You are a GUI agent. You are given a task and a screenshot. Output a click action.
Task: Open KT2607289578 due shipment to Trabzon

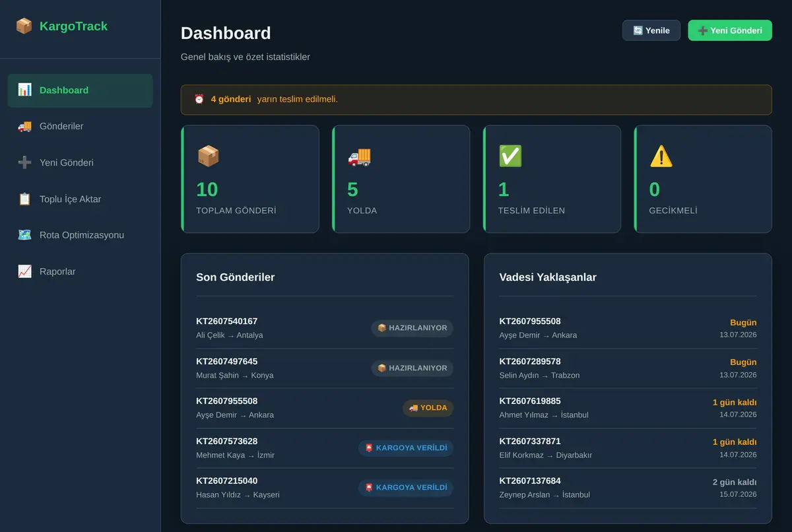[x=628, y=368]
